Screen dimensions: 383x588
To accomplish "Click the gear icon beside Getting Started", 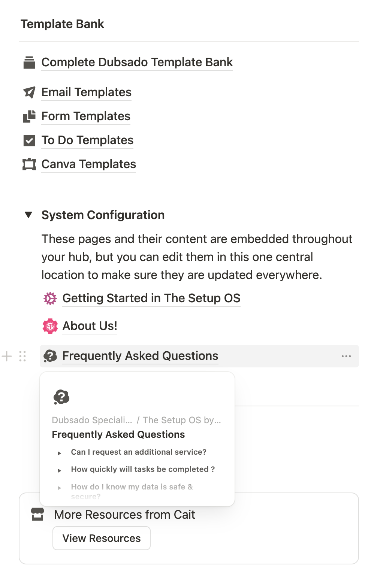I will pyautogui.click(x=50, y=298).
